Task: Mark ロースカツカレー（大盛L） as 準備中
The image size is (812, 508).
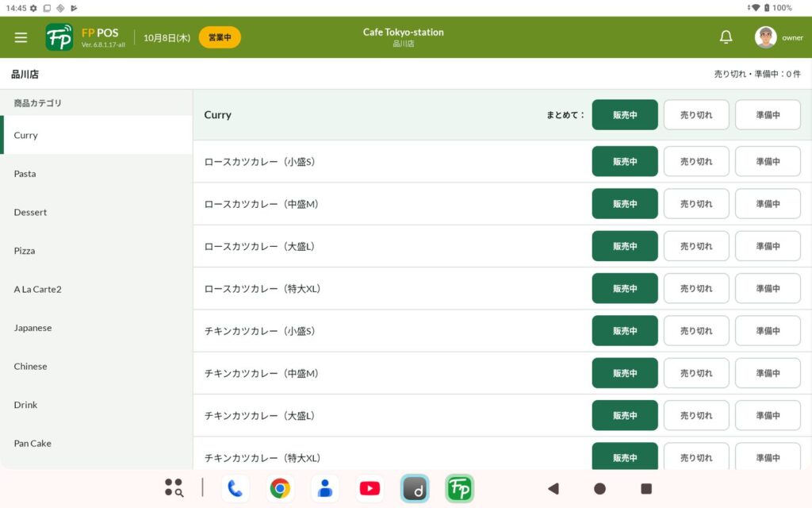Action: (768, 246)
